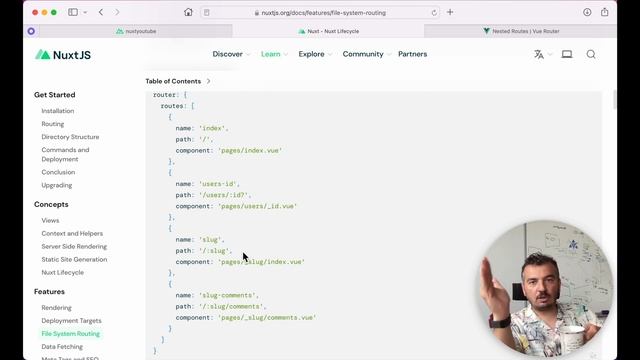Toggle the theme with laptop icon
The width and height of the screenshot is (640, 360).
tap(567, 54)
